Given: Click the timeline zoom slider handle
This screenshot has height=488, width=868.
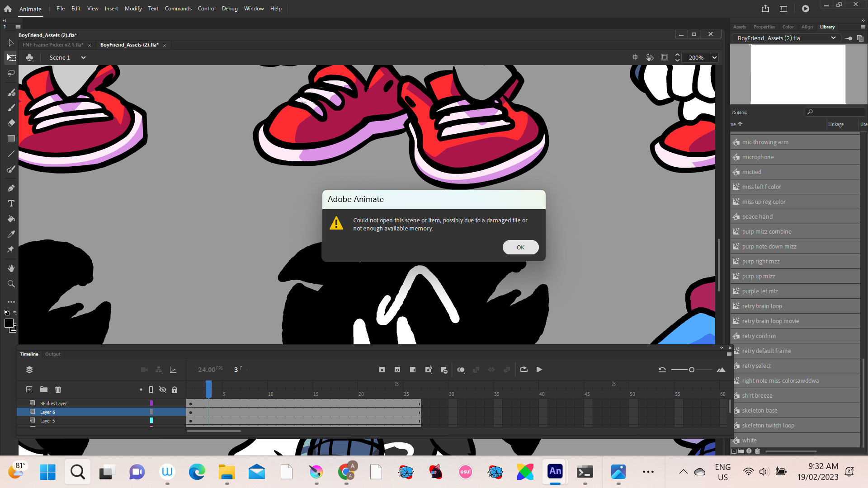Looking at the screenshot, I should click(692, 370).
